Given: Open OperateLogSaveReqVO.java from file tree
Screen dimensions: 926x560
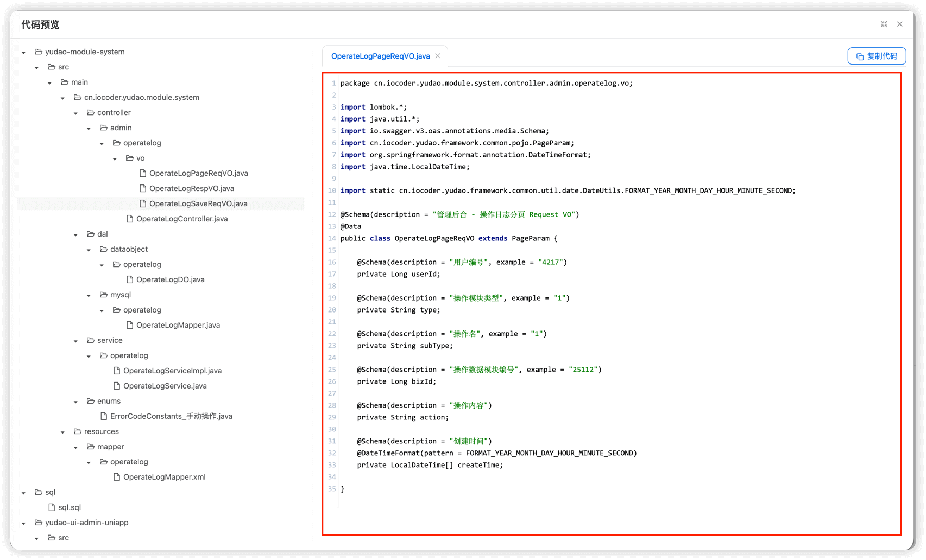Looking at the screenshot, I should coord(198,203).
